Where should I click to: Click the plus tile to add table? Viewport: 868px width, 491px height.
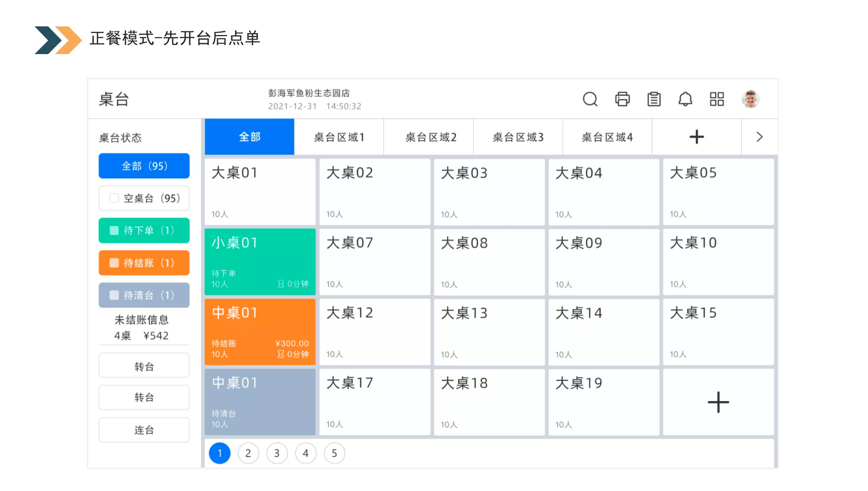click(x=718, y=402)
